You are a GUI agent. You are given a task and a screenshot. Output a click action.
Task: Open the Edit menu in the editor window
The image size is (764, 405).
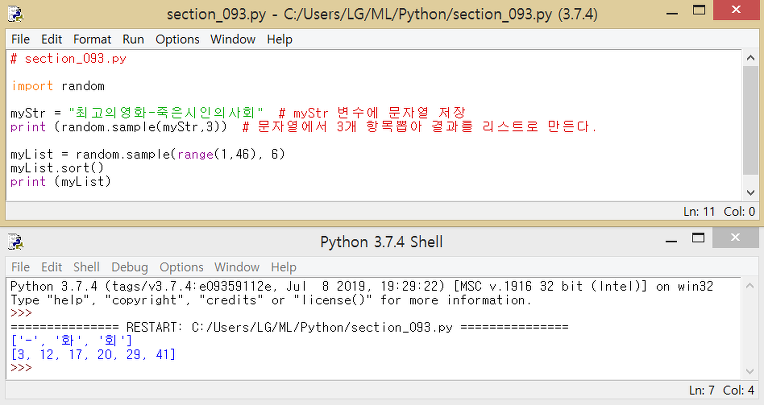click(x=51, y=39)
